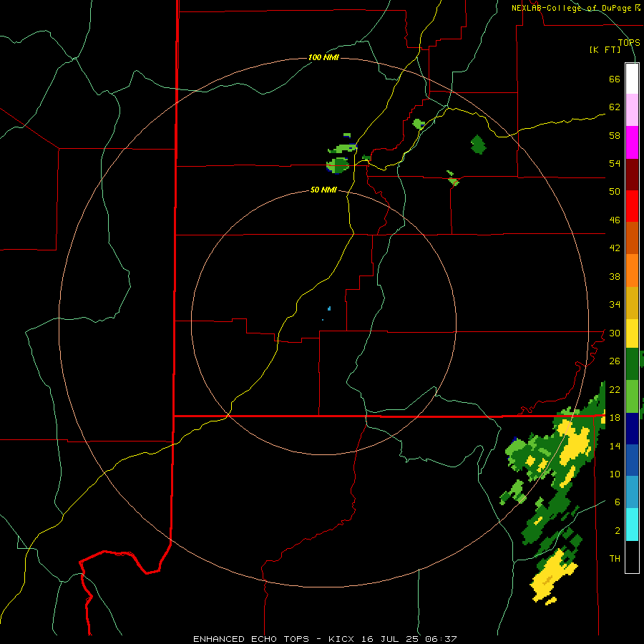The height and width of the screenshot is (644, 644).
Task: Click the legend value "14"
Action: click(x=615, y=446)
